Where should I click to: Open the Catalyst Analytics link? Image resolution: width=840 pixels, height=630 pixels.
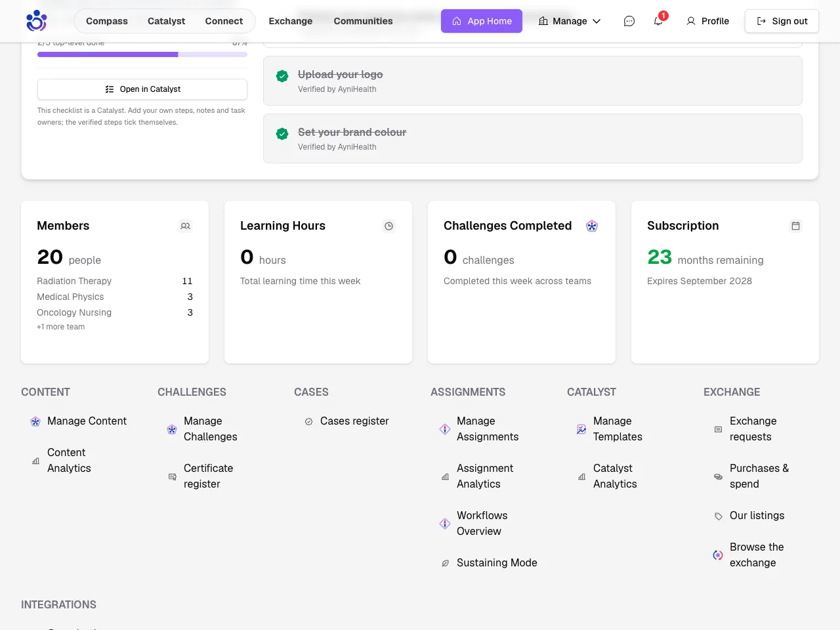point(615,476)
